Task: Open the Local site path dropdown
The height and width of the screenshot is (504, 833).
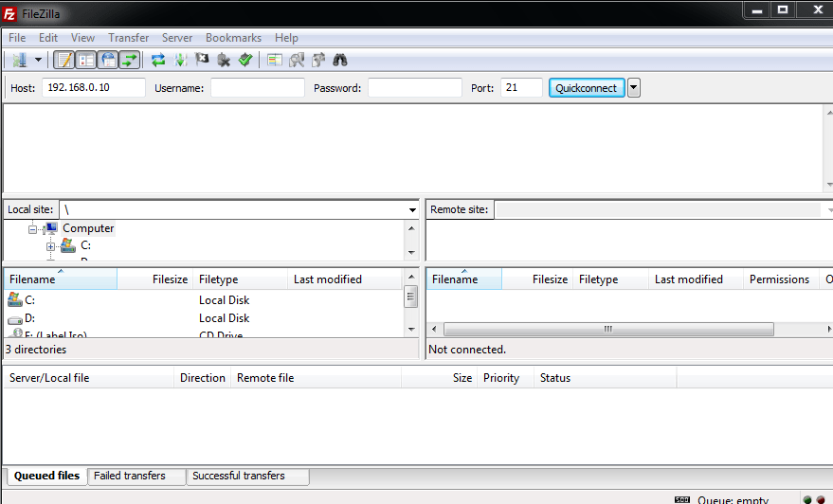Action: coord(412,209)
